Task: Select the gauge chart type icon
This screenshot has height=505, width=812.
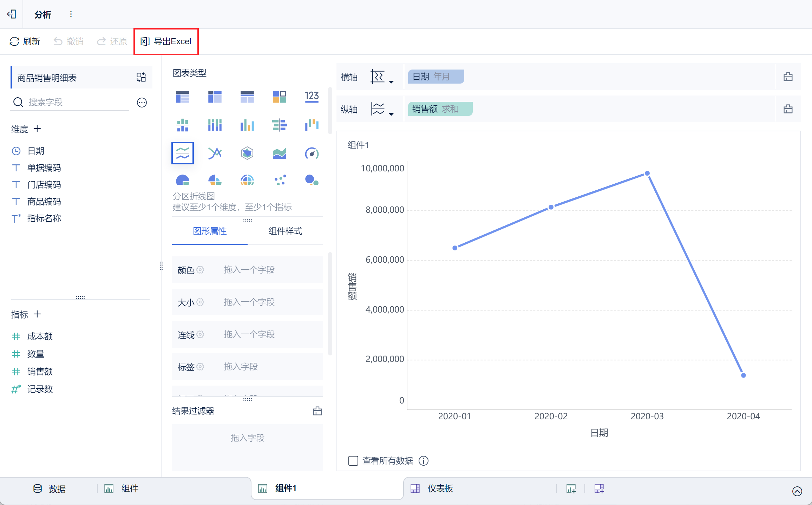Action: point(312,153)
